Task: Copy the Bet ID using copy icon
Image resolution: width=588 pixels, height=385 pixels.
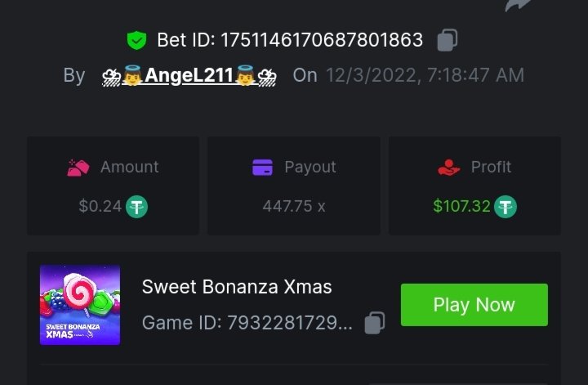Action: (x=448, y=39)
